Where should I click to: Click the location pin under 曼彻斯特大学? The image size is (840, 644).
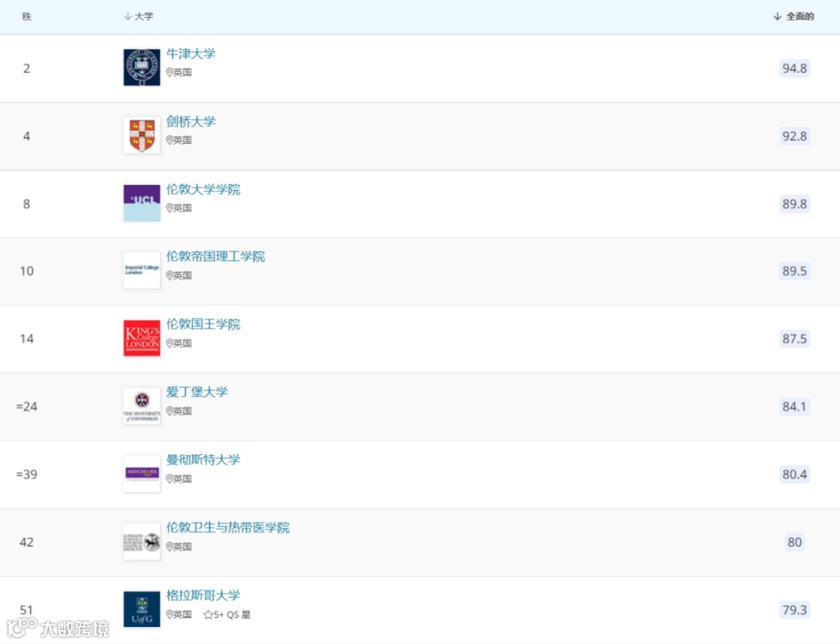[x=170, y=478]
